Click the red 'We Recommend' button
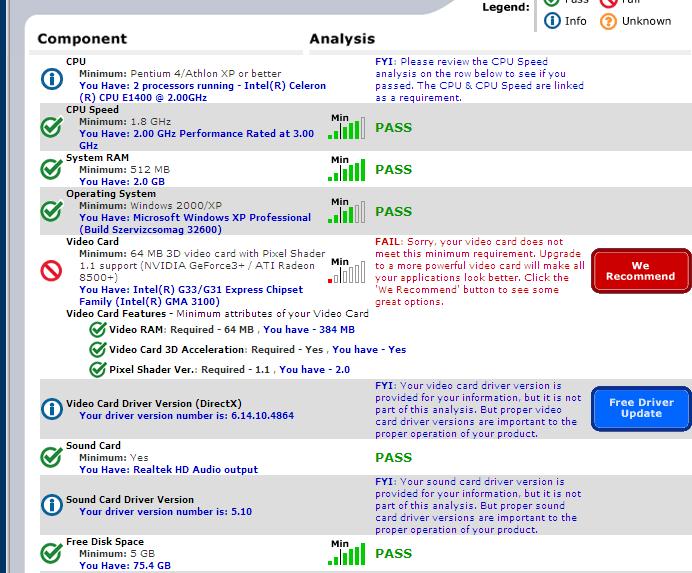This screenshot has width=692, height=573. 640,270
